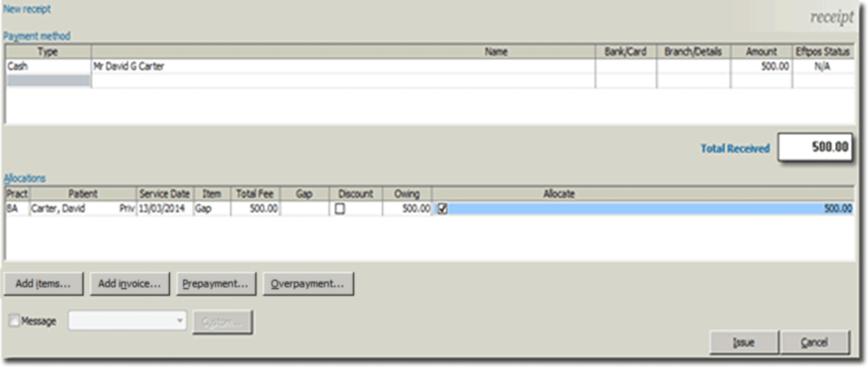
Task: Tick the Discount checkbox for Carter, David
Action: click(340, 209)
